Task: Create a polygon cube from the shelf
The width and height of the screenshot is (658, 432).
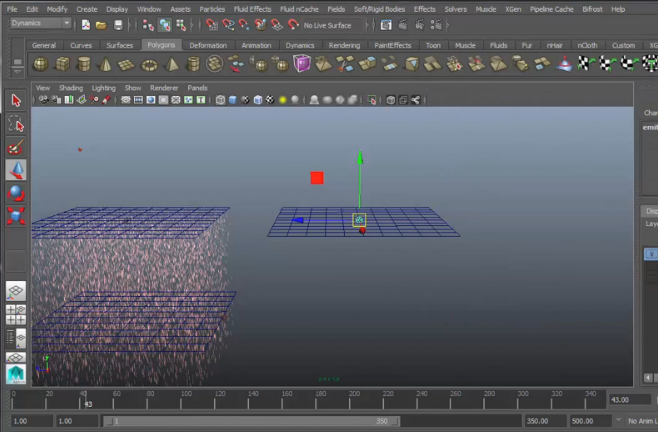Action: (63, 64)
